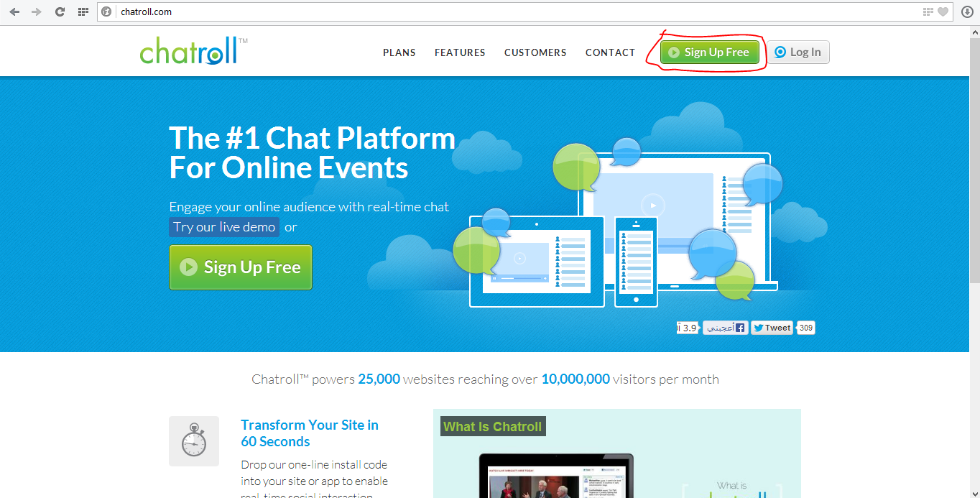Click the What is Chatroll video thumbnail
Viewport: 980px width, 498px height.
pyautogui.click(x=617, y=453)
